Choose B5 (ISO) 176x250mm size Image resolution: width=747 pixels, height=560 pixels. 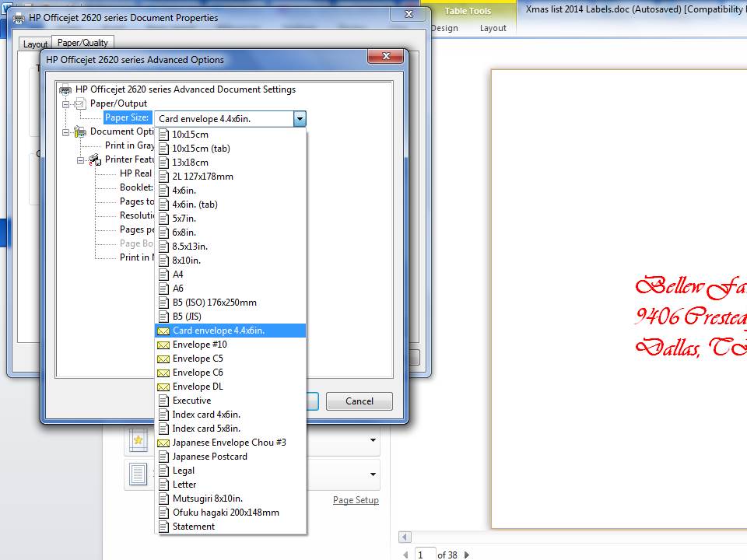(230, 303)
